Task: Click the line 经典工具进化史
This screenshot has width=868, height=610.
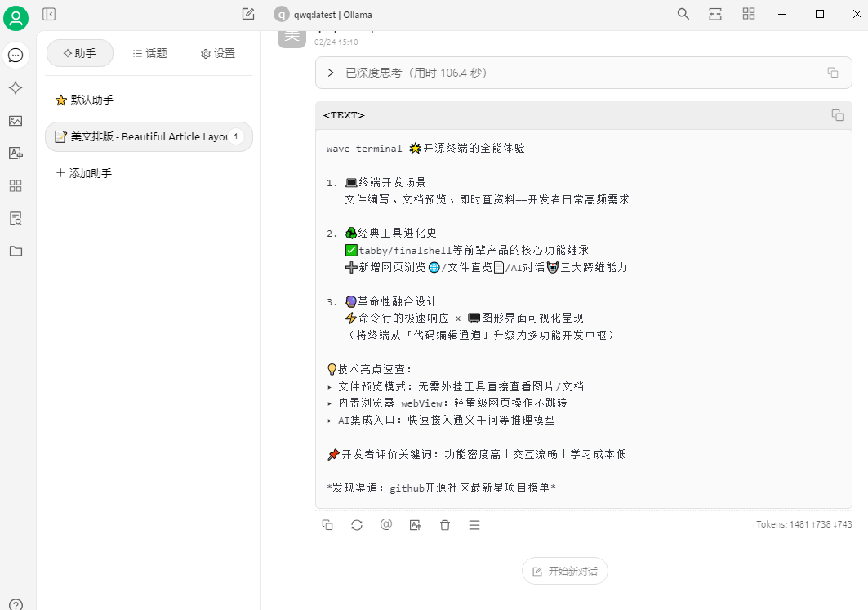Action: [x=381, y=233]
